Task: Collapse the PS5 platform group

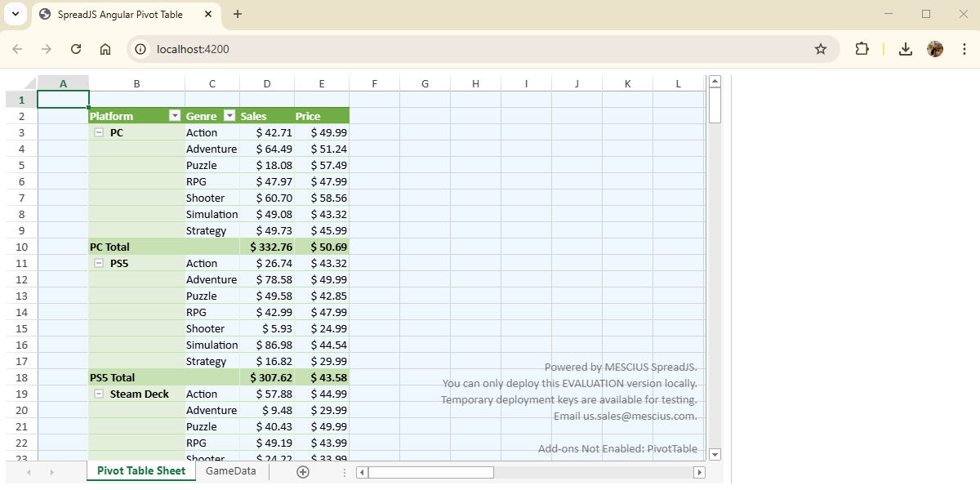Action: coord(99,263)
